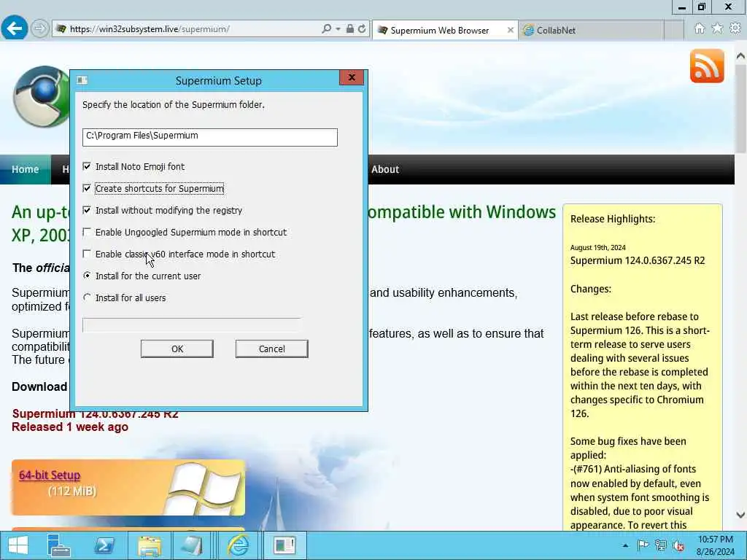Open Favorites star icon
Image resolution: width=747 pixels, height=560 pixels.
click(718, 28)
